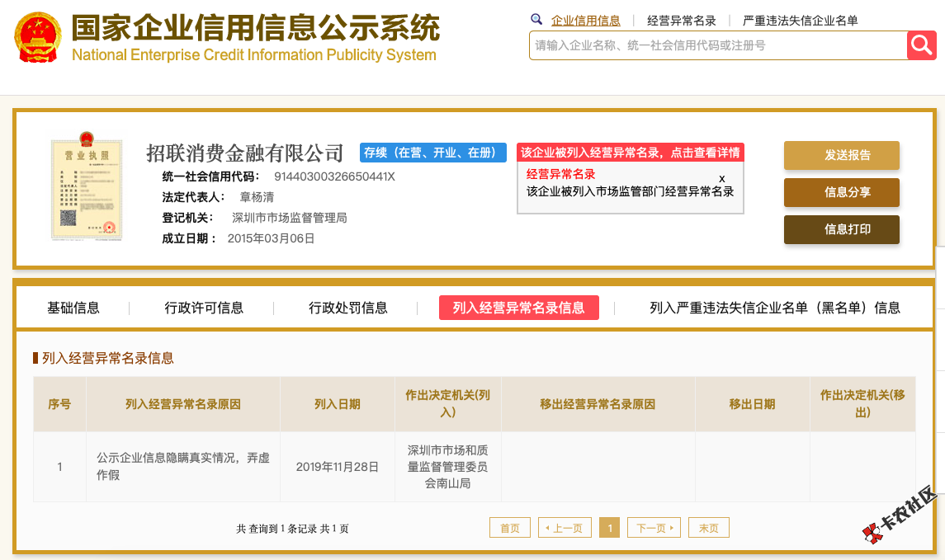Click row number 1 in table

click(59, 467)
